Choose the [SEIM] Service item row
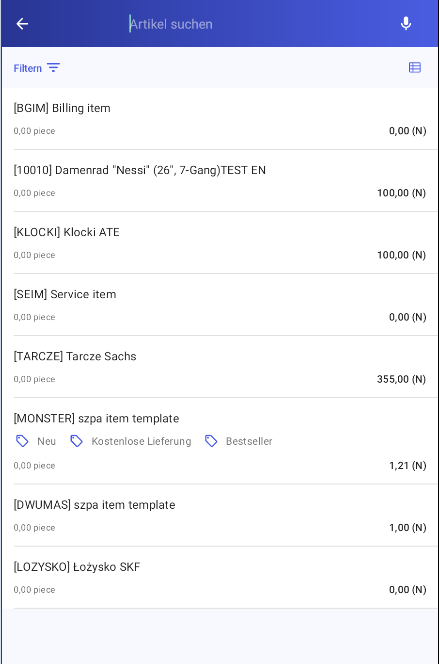Screen dimensions: 439x664 (219, 305)
